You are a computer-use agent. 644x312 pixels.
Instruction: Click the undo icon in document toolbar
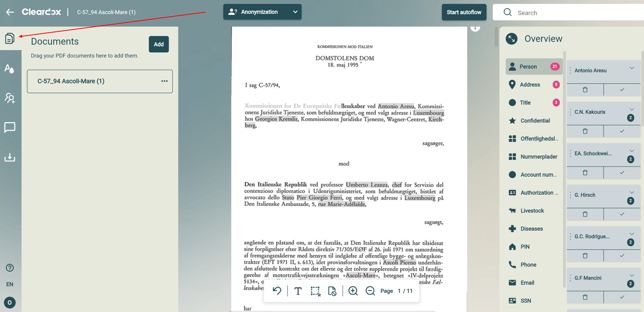coord(277,291)
